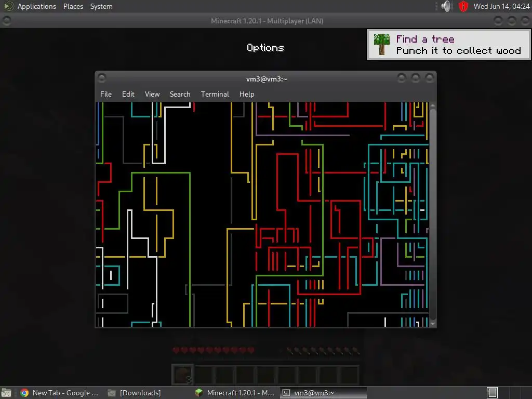532x399 pixels.
Task: Click the Chrome icon in taskbar
Action: coord(24,393)
